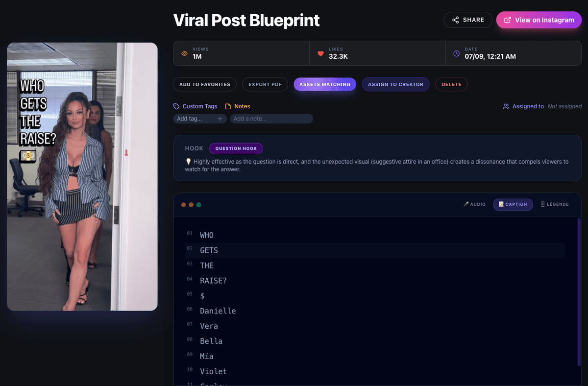
Task: Focus the Add tag input field
Action: tap(200, 119)
